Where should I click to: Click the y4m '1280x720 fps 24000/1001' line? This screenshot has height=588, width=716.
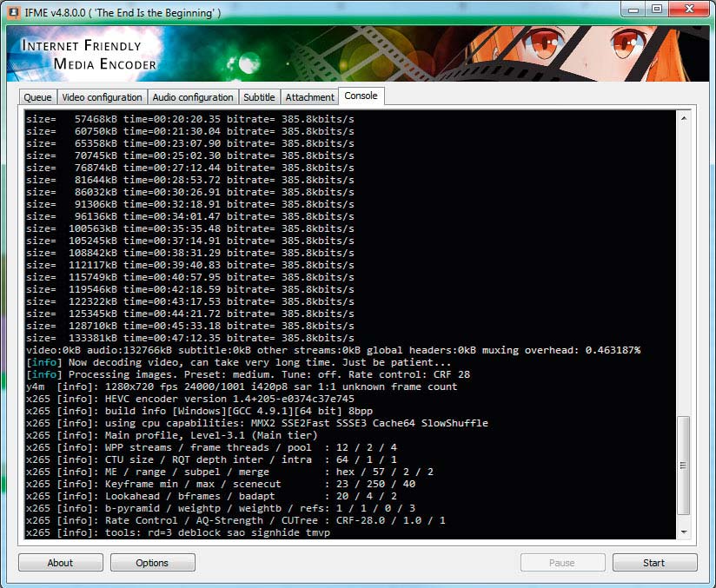point(242,386)
